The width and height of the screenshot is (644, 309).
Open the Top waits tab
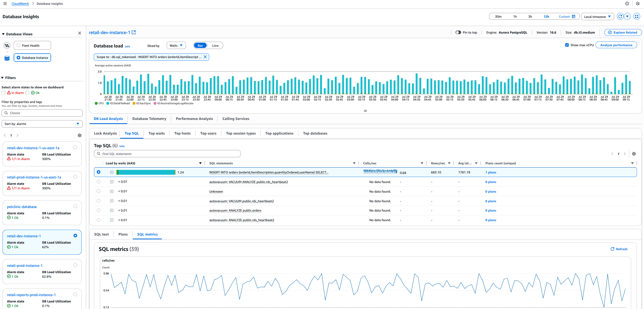coord(157,133)
